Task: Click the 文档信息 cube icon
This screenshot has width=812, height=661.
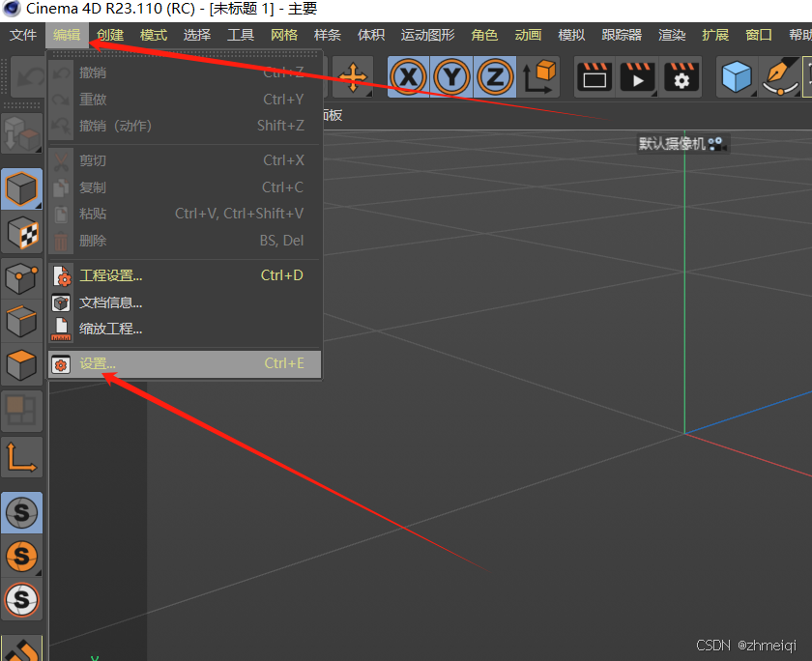Action: click(x=61, y=302)
